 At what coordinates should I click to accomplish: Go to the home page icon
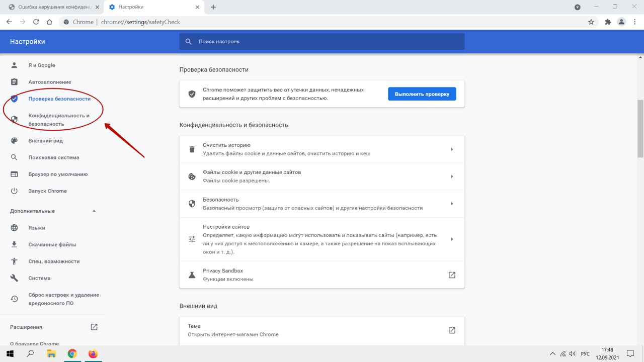pyautogui.click(x=49, y=22)
